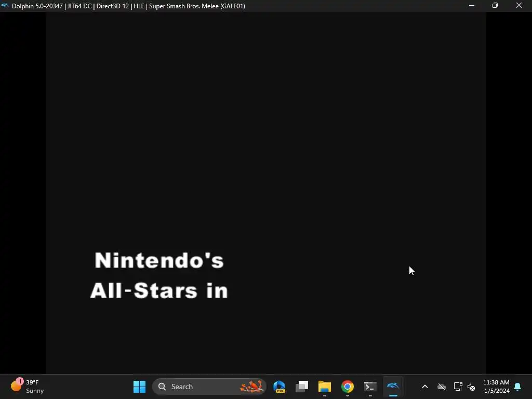This screenshot has width=532, height=399.
Task: Open the clock showing 11:38 AM
Action: click(496, 387)
